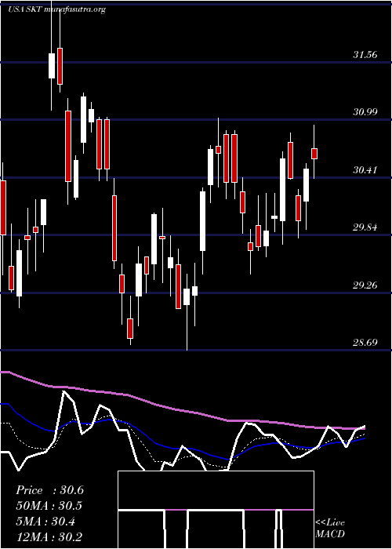This screenshot has width=392, height=549.
Task: Click the 31.56 price axis label
Action: point(365,55)
